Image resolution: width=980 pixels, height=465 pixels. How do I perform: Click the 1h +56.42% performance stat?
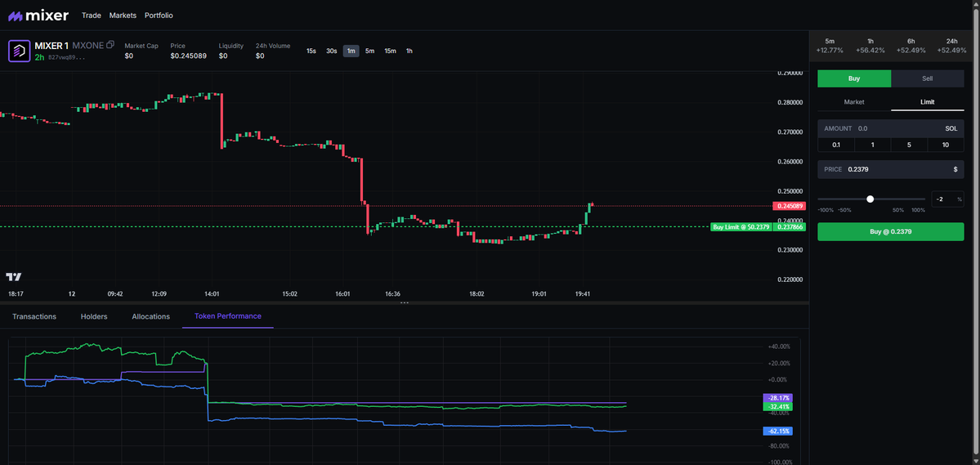click(x=871, y=46)
